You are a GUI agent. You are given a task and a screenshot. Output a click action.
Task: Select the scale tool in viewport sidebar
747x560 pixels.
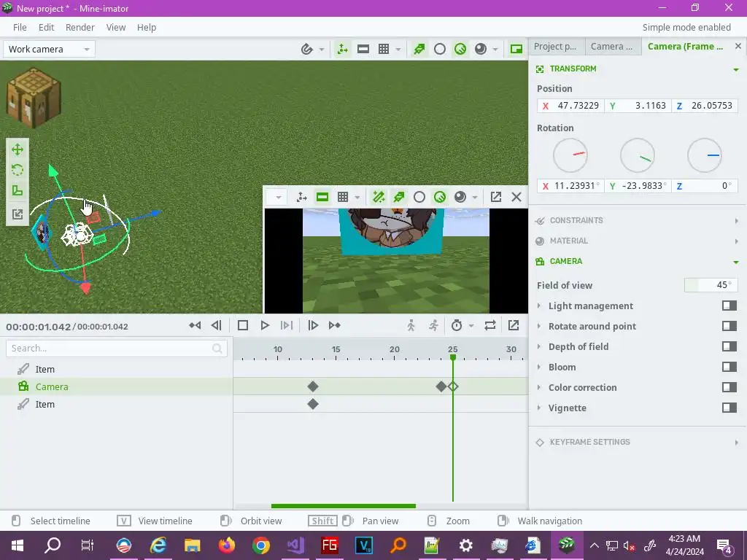click(18, 190)
